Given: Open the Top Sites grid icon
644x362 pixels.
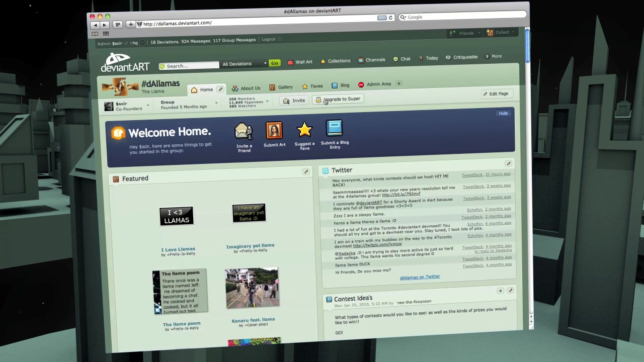Looking at the screenshot, I should point(106,34).
